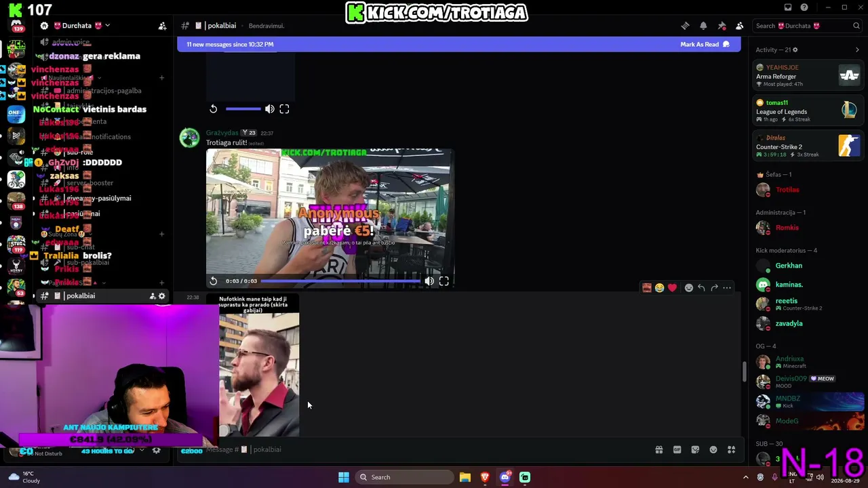868x488 pixels.
Task: Switch to the ONE server icon
Action: (16, 114)
